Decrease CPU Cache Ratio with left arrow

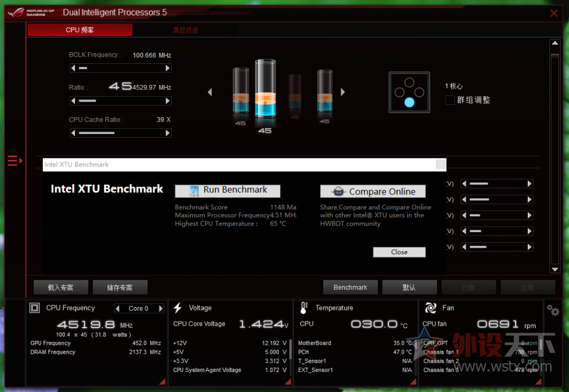[x=73, y=133]
